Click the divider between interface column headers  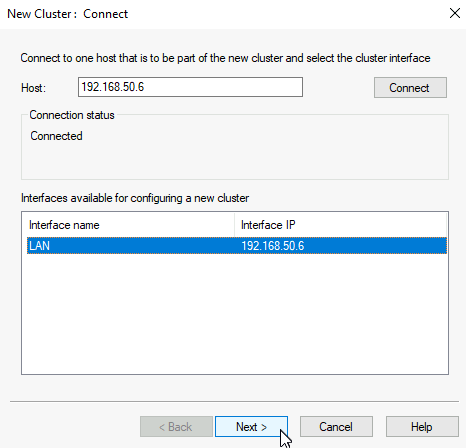234,225
